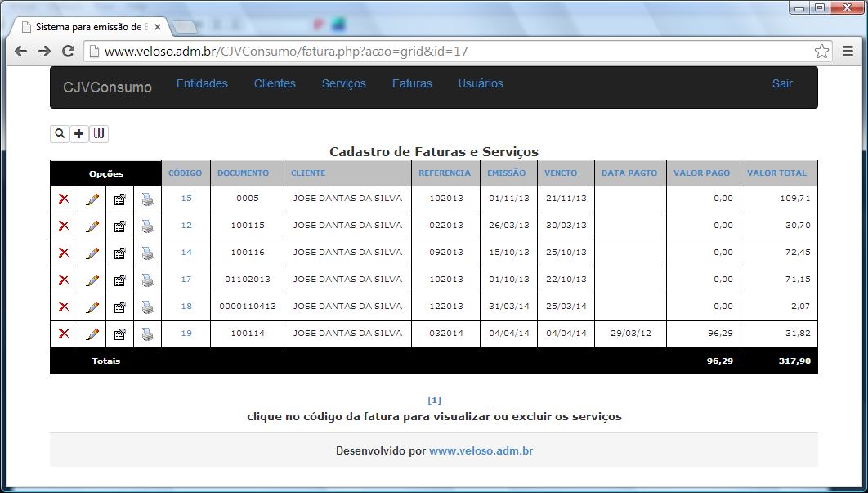Close the Sistema para emissão tab
The height and width of the screenshot is (493, 868).
(157, 27)
